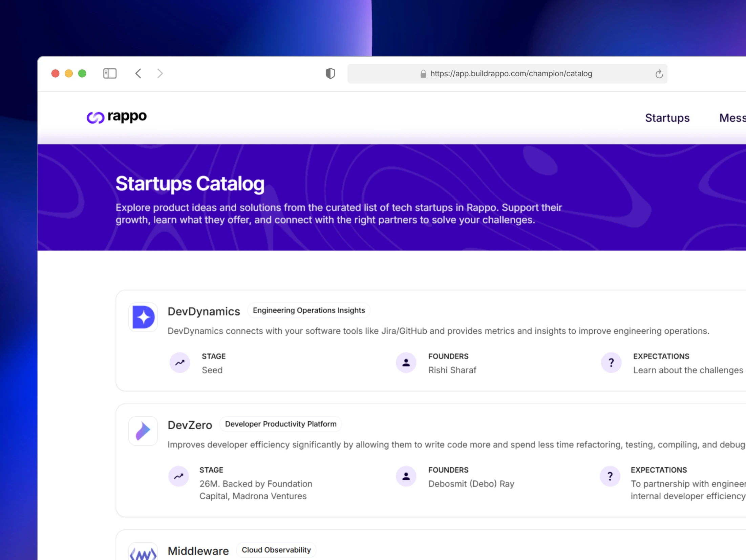Image resolution: width=746 pixels, height=560 pixels.
Task: Click the DevZero stage trend icon
Action: point(178,477)
